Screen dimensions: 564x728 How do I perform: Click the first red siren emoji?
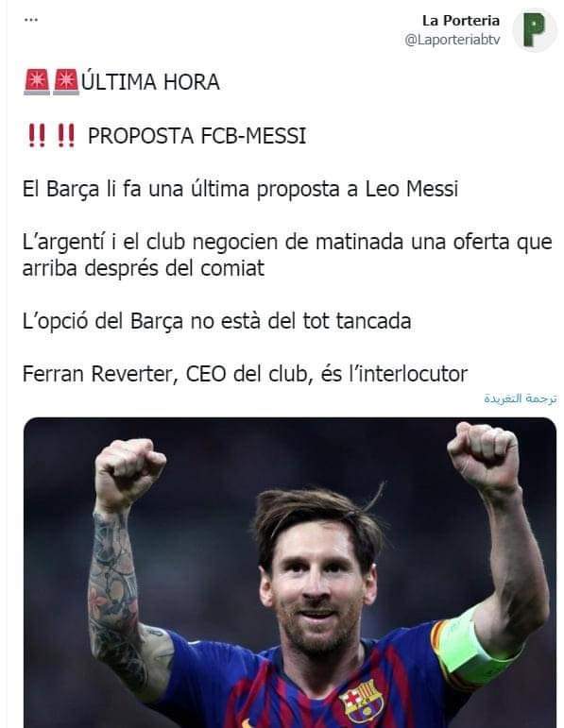point(37,82)
